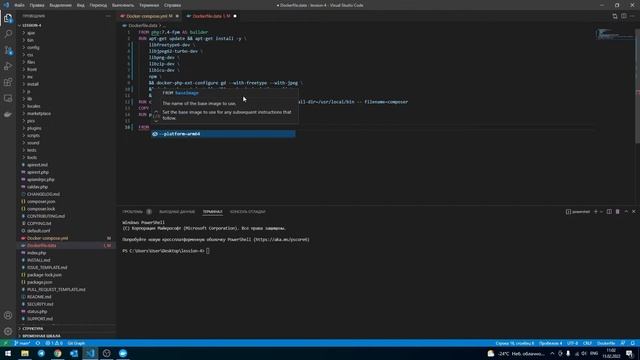The width and height of the screenshot is (640, 360).
Task: Open feedback icon in status bar
Action: 623,343
